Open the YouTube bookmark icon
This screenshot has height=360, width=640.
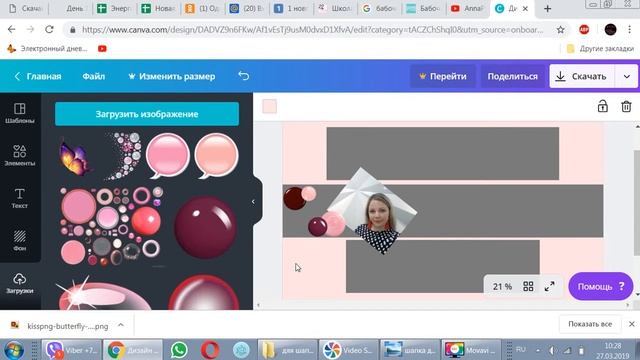tap(102, 49)
